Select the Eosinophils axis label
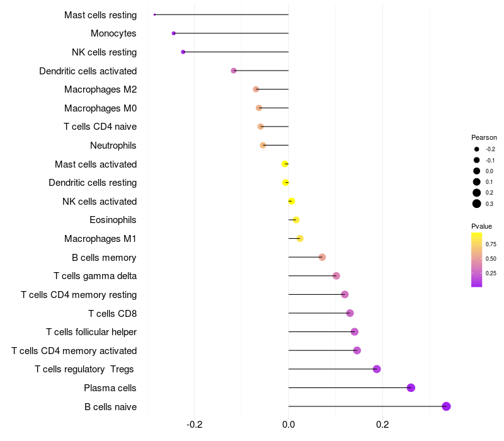This screenshot has height=441, width=504. click(113, 220)
